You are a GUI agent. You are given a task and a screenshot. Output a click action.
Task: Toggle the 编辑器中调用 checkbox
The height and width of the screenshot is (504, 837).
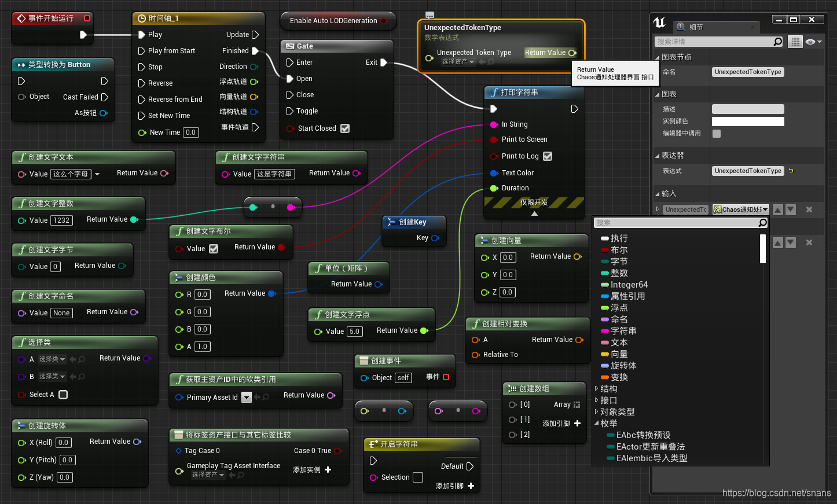click(x=717, y=134)
